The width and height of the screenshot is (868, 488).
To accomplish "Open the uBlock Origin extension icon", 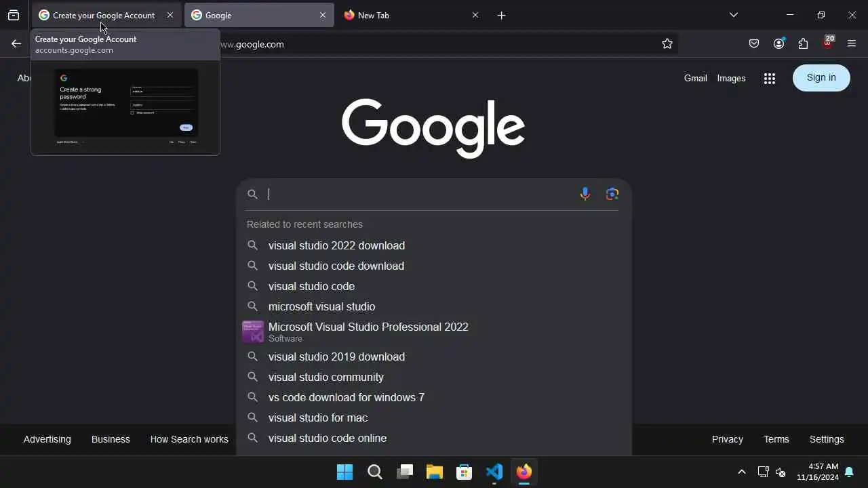I will point(828,43).
